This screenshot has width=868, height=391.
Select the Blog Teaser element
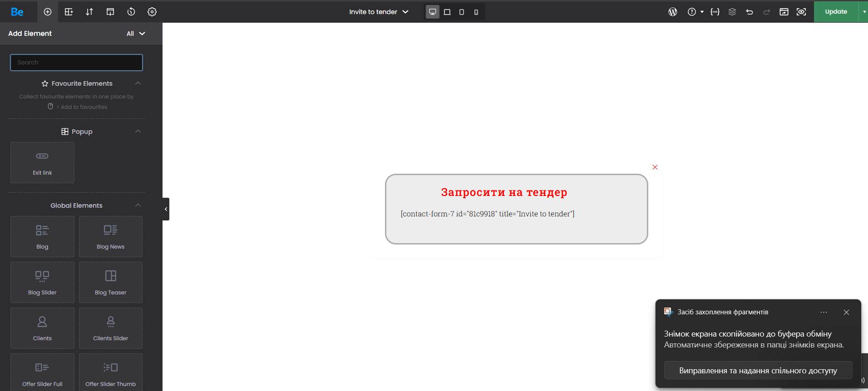(x=111, y=282)
